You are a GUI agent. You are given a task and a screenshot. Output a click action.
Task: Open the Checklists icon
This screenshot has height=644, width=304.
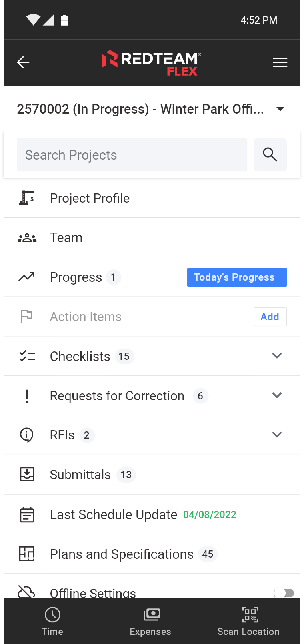(27, 356)
